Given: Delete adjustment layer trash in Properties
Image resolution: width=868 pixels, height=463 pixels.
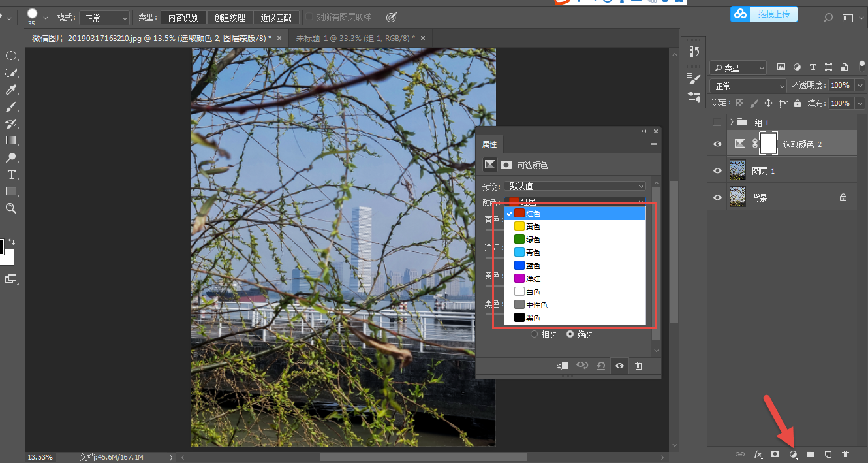Looking at the screenshot, I should 639,366.
